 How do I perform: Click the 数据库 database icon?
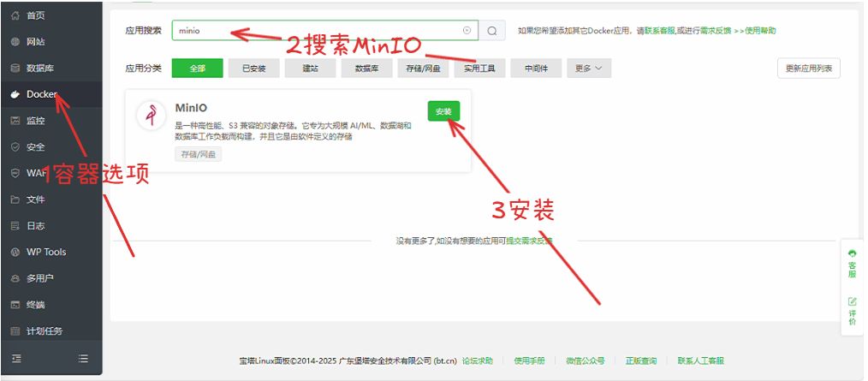(15, 68)
